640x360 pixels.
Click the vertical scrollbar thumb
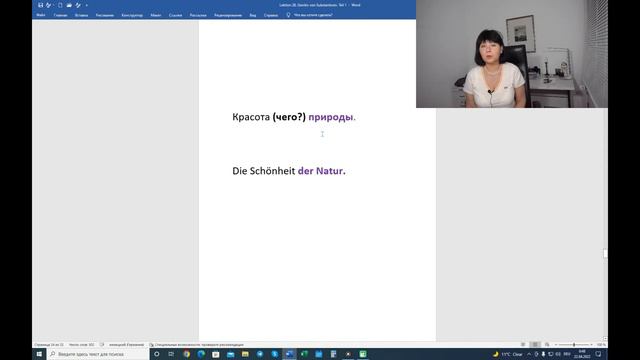coord(605,253)
